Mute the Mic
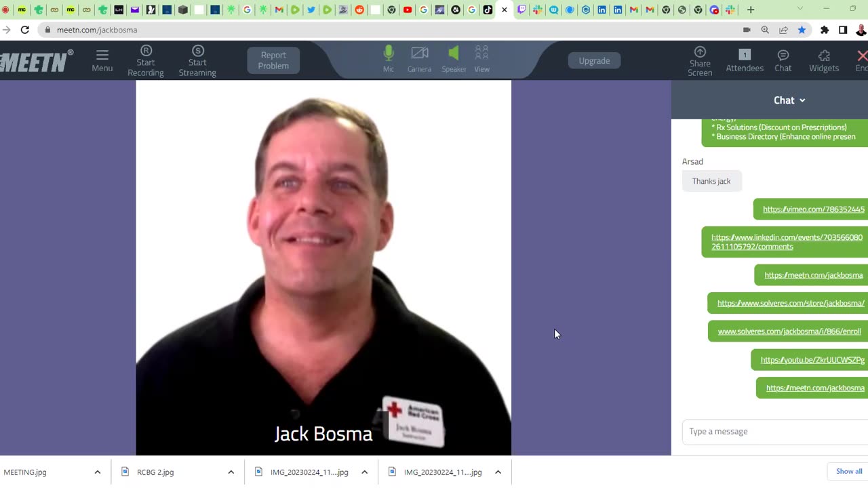The height and width of the screenshot is (488, 868). (x=389, y=60)
